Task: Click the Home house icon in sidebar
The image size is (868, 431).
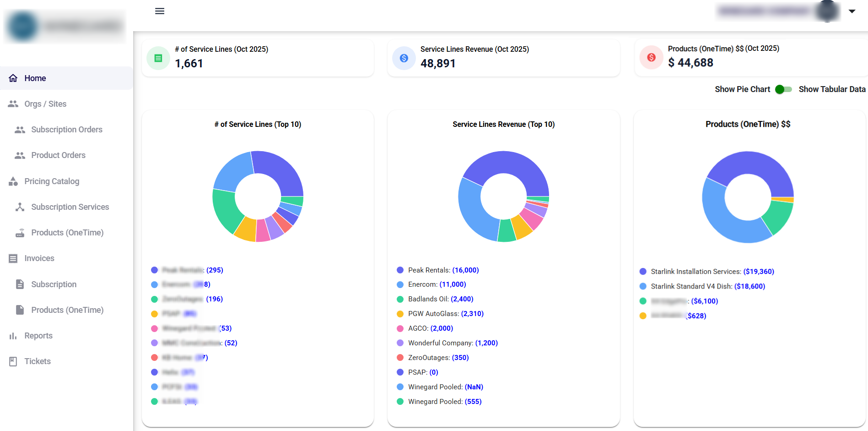Action: [13, 78]
